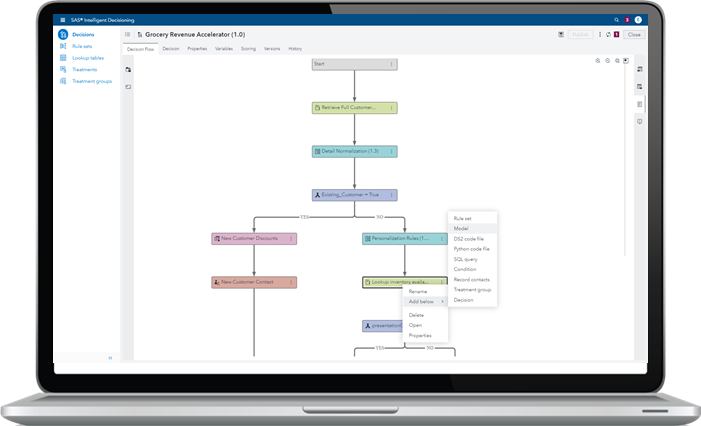Click the Close button
Viewport: 701px width, 426px height.
point(634,35)
